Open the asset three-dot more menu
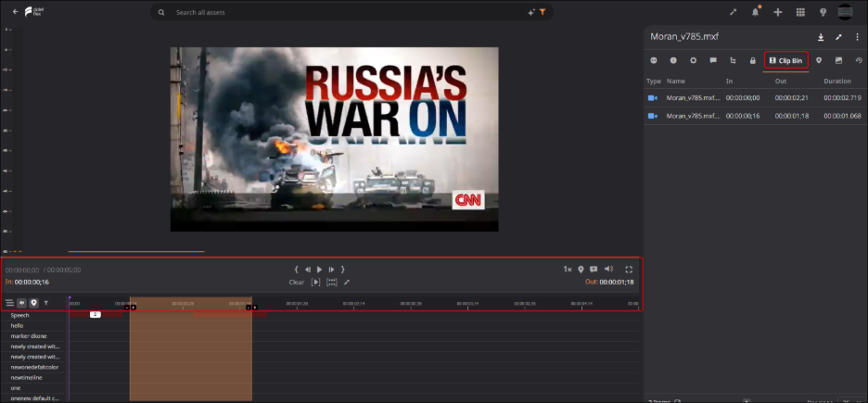The image size is (868, 403). (857, 37)
